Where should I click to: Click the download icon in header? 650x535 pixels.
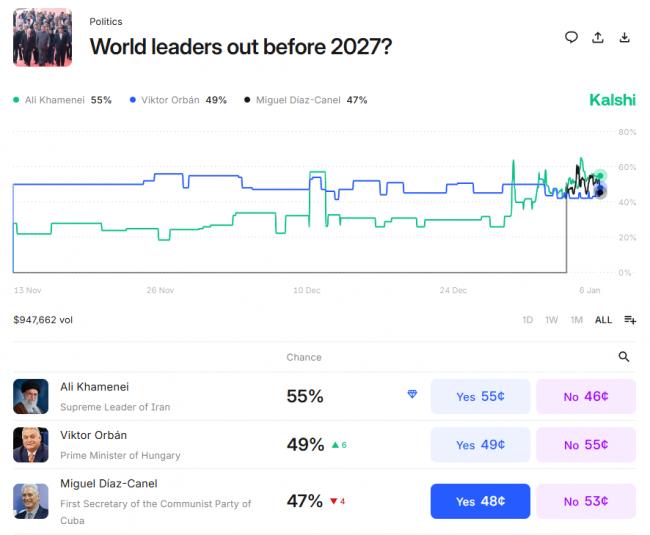(x=625, y=38)
